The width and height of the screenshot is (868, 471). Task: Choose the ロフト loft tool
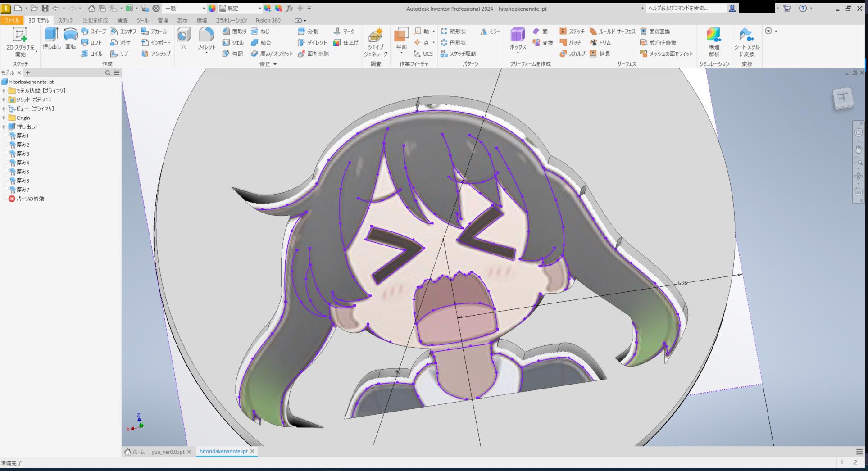(x=92, y=42)
